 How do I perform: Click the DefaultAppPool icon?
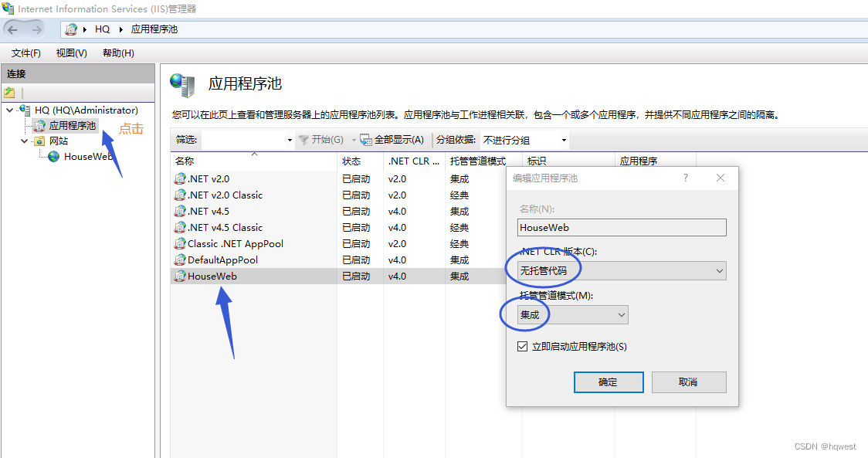(180, 260)
